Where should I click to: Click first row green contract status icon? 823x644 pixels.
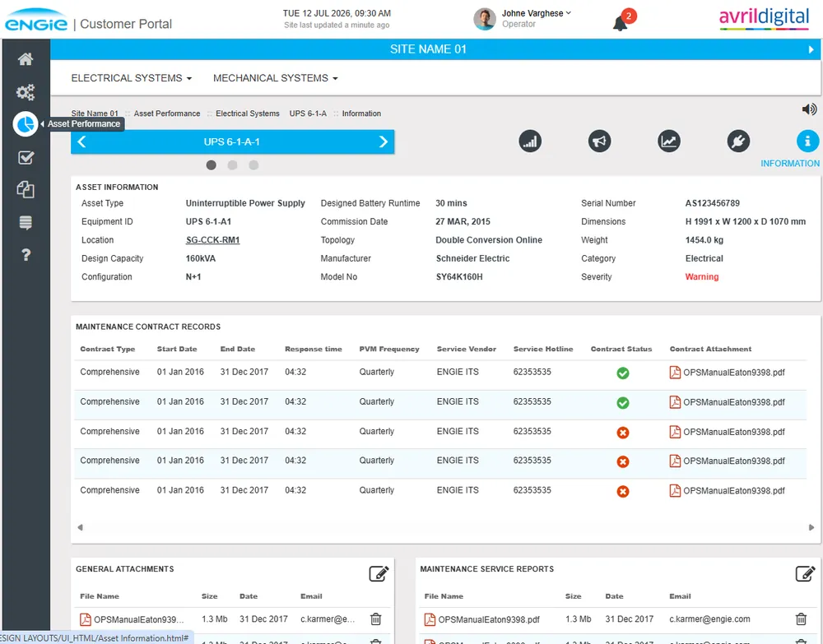[x=622, y=373]
